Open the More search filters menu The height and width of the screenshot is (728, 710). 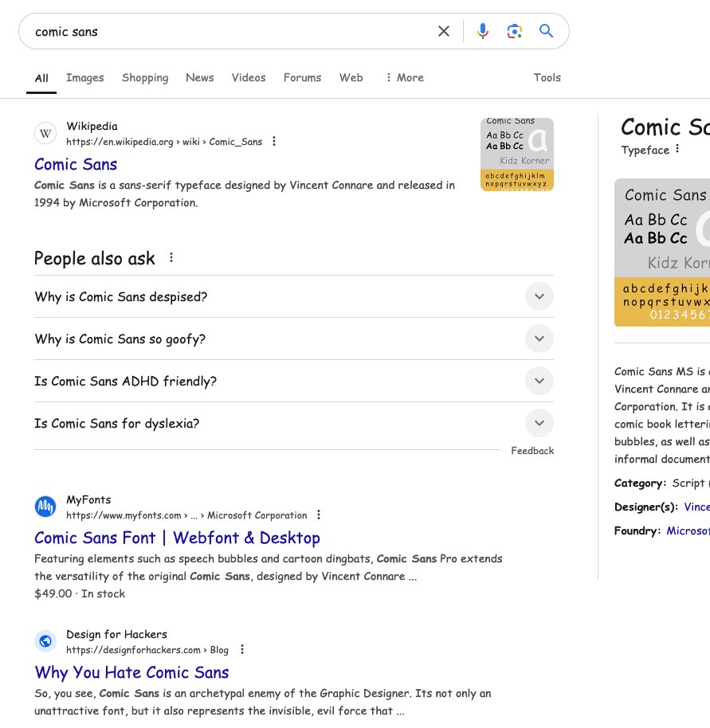(405, 77)
